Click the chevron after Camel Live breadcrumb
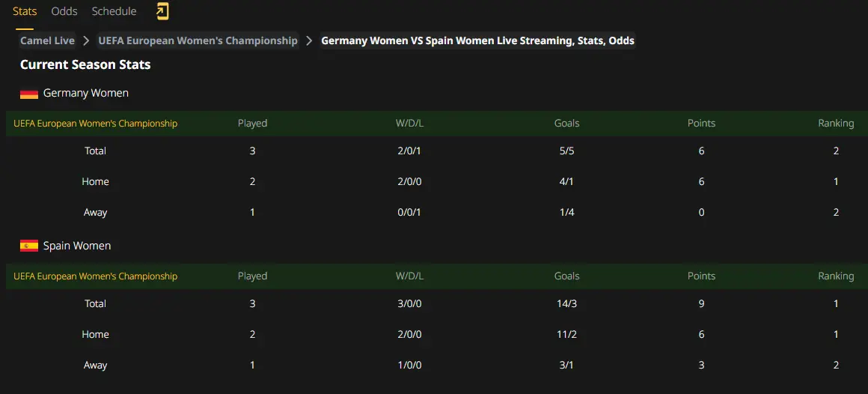This screenshot has width=868, height=394. (x=86, y=40)
